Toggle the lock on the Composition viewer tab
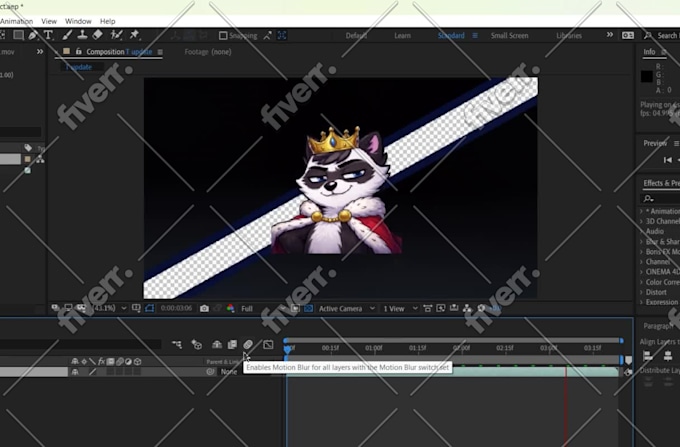The height and width of the screenshot is (447, 680). coord(78,52)
